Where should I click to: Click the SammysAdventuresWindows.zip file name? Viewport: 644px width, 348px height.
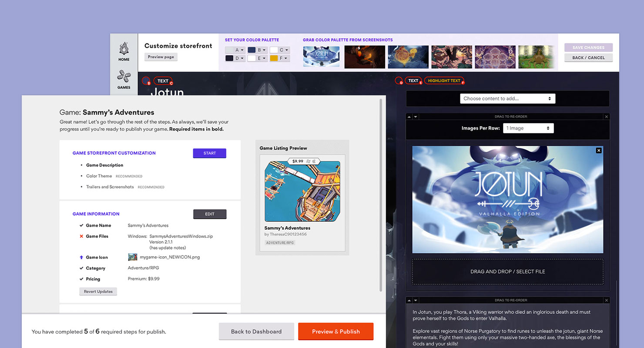coord(181,236)
